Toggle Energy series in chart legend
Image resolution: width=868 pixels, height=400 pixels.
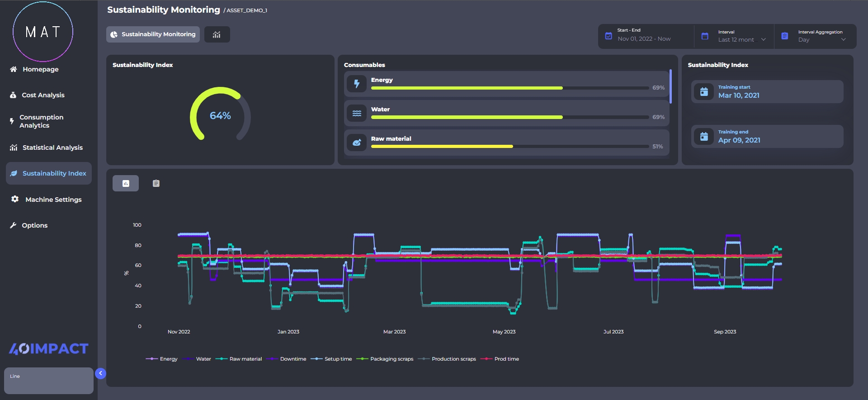coord(162,359)
